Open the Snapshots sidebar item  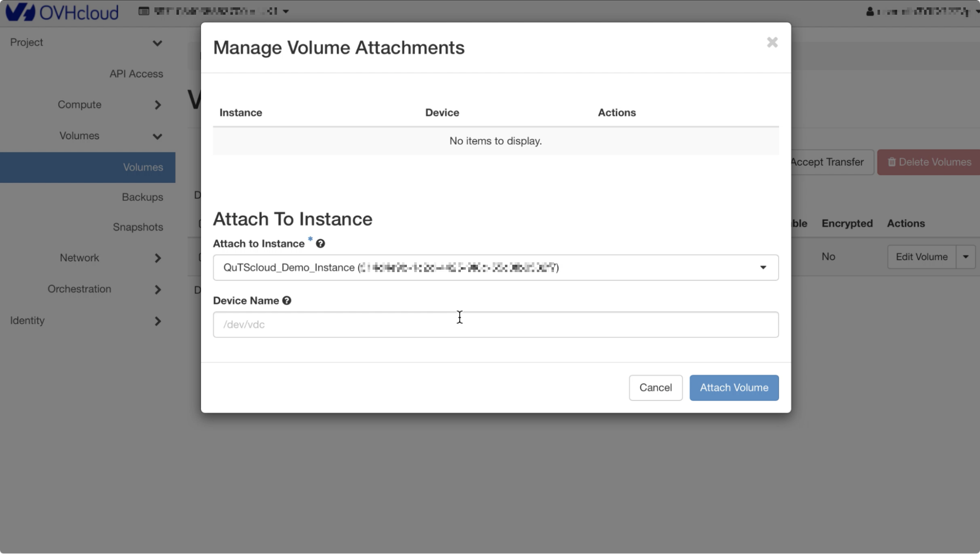pyautogui.click(x=138, y=227)
